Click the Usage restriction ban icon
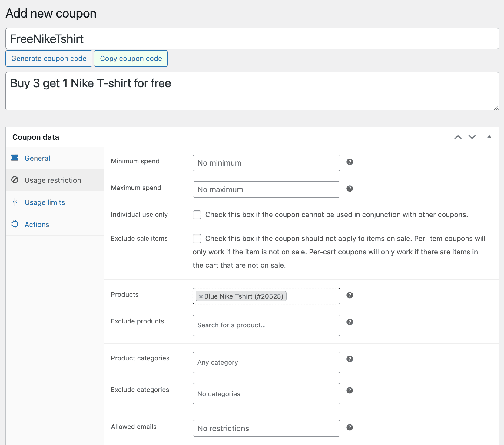The height and width of the screenshot is (445, 504). [x=15, y=180]
